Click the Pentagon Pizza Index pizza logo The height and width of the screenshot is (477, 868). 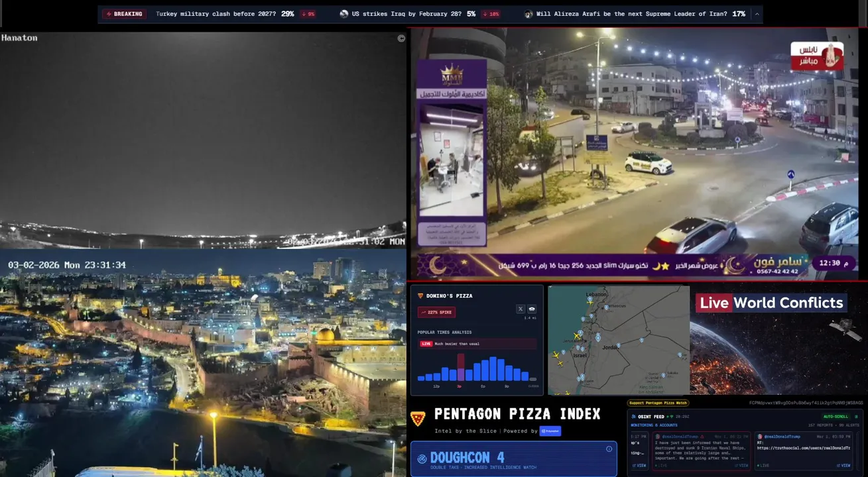coord(418,418)
